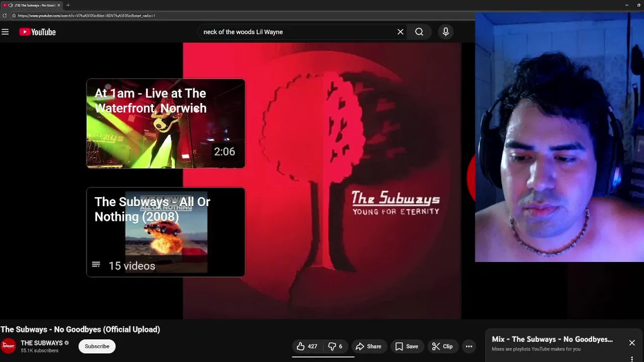Screen dimensions: 644x362
Task: Open a new browser tab
Action: tap(68, 5)
